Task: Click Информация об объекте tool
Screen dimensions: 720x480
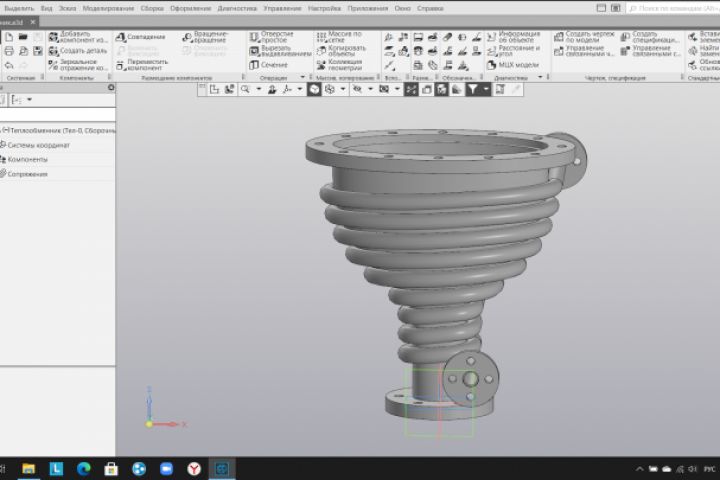Action: click(x=514, y=37)
